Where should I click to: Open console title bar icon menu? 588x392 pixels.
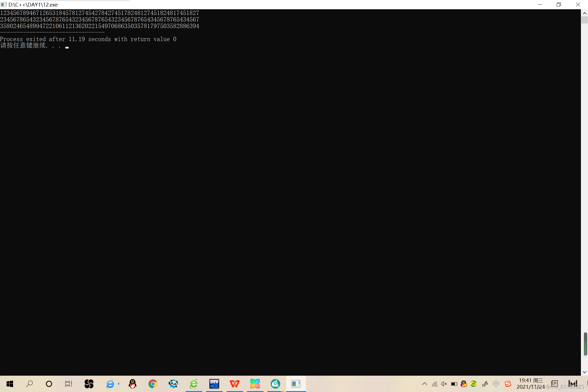click(4, 5)
